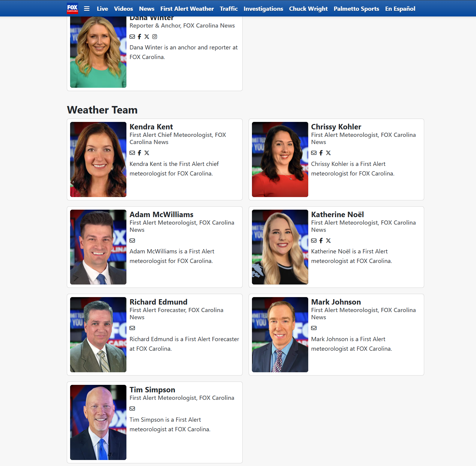
Task: Open Dana Winter's X icon
Action: pyautogui.click(x=147, y=37)
